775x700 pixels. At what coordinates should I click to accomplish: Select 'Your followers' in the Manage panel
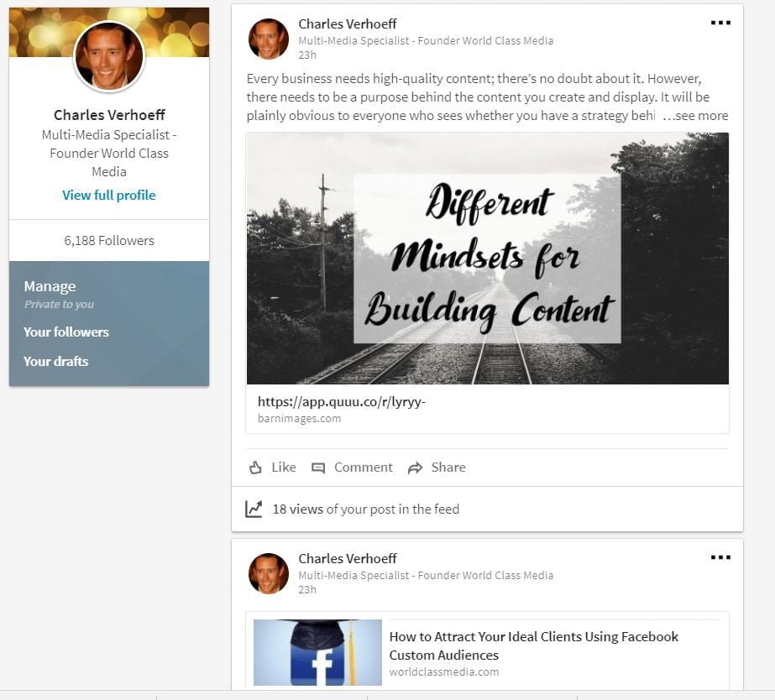[x=66, y=332]
